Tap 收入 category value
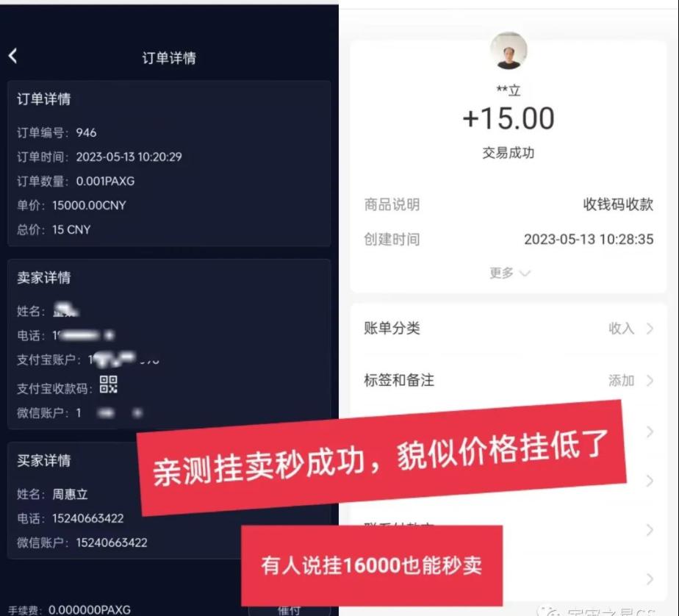Image resolution: width=679 pixels, height=616 pixels. (x=622, y=329)
